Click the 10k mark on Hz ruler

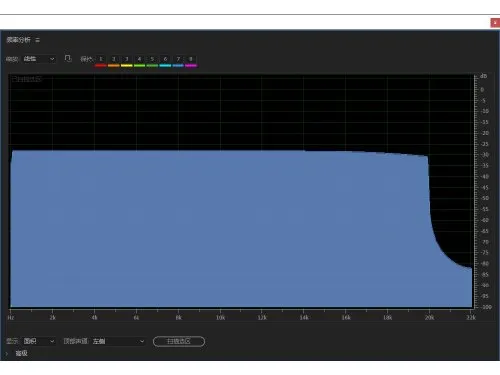pyautogui.click(x=220, y=318)
